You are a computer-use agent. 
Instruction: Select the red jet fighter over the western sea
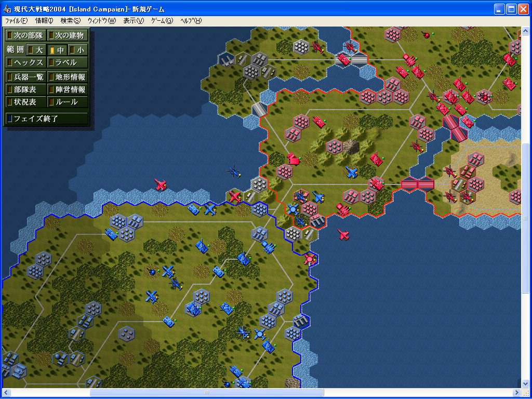click(x=160, y=184)
